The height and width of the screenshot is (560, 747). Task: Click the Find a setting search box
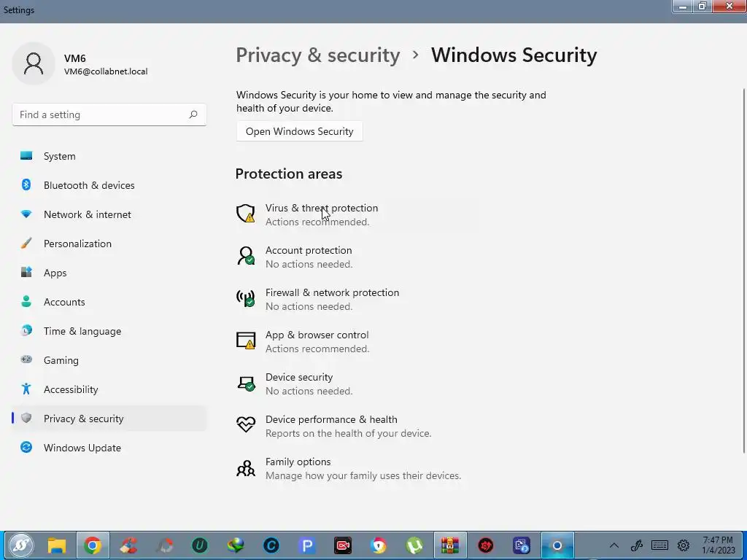point(101,114)
